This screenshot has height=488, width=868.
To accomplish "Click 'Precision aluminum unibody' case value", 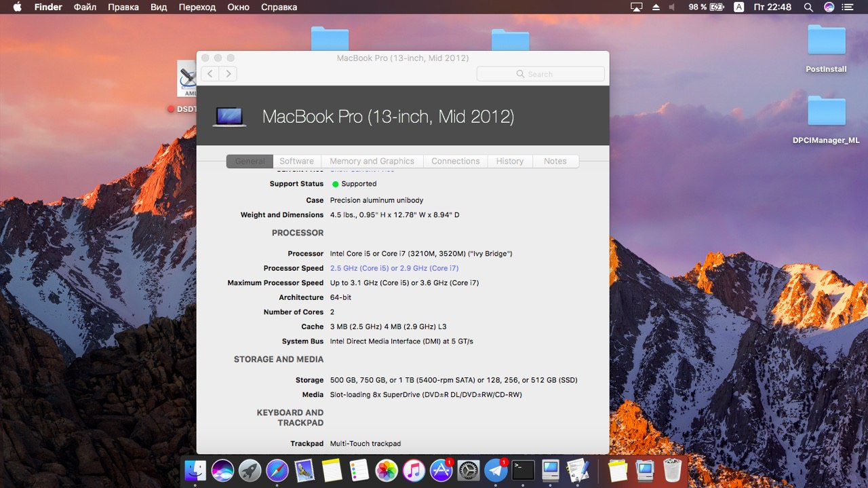I will (x=376, y=200).
